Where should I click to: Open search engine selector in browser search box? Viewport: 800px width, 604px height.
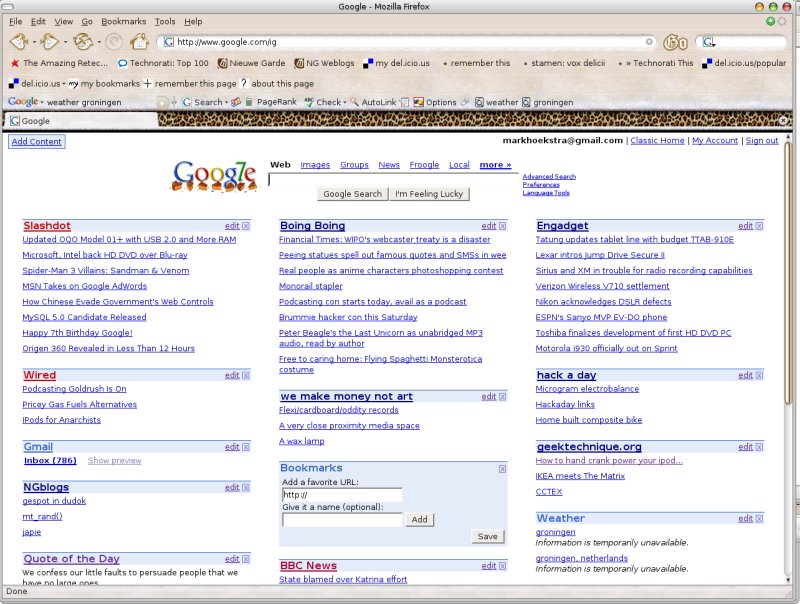point(709,42)
